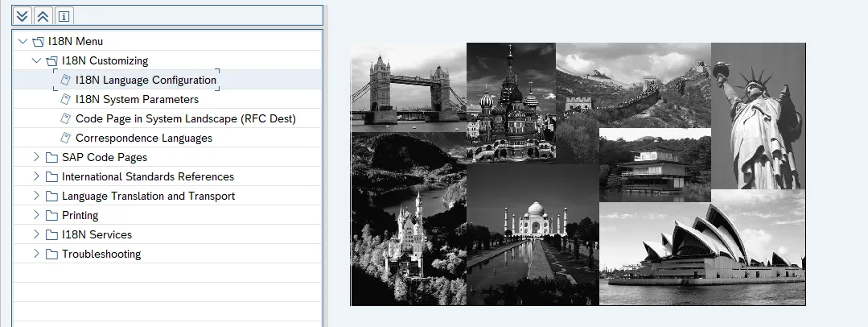
Task: Select Language Translation and Transport label
Action: pos(148,197)
